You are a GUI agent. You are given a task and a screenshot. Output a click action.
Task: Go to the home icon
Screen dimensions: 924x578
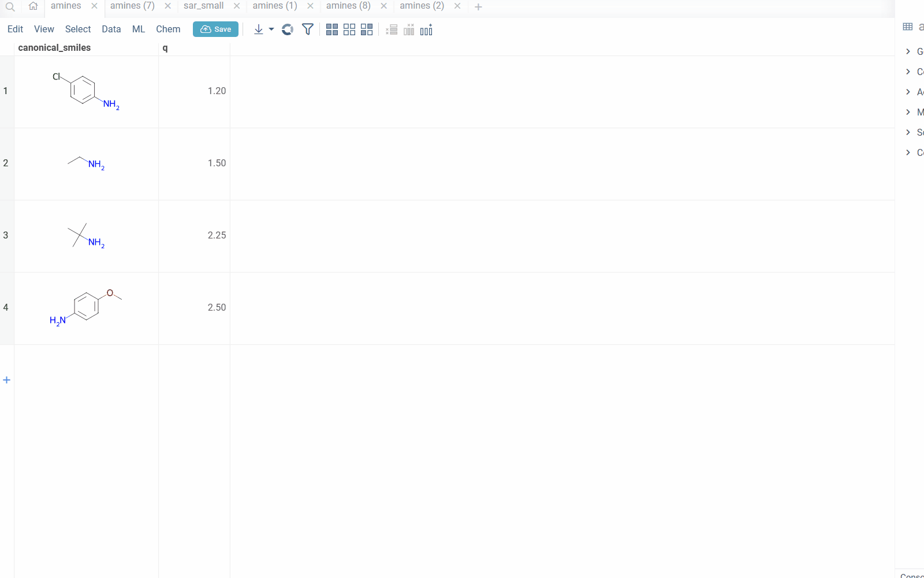tap(33, 6)
